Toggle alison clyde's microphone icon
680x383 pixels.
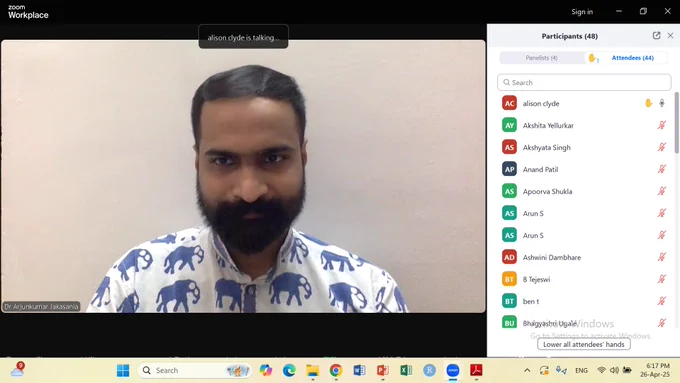[662, 103]
